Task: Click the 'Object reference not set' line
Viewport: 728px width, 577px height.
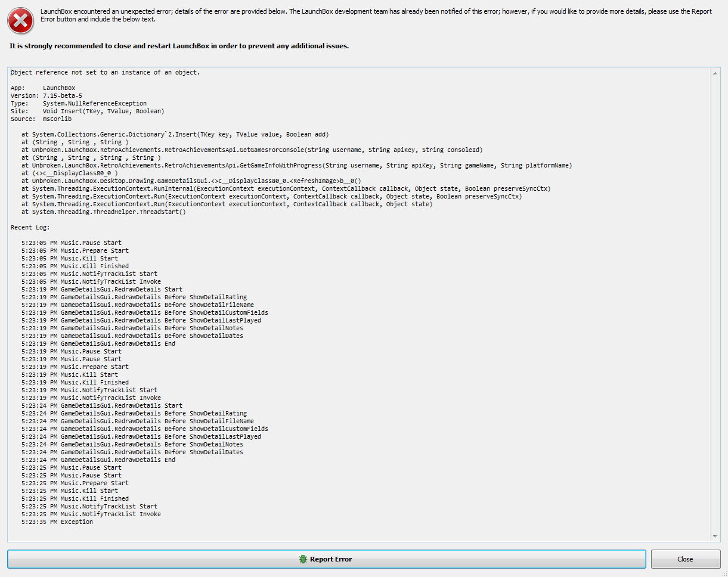Action: point(106,72)
